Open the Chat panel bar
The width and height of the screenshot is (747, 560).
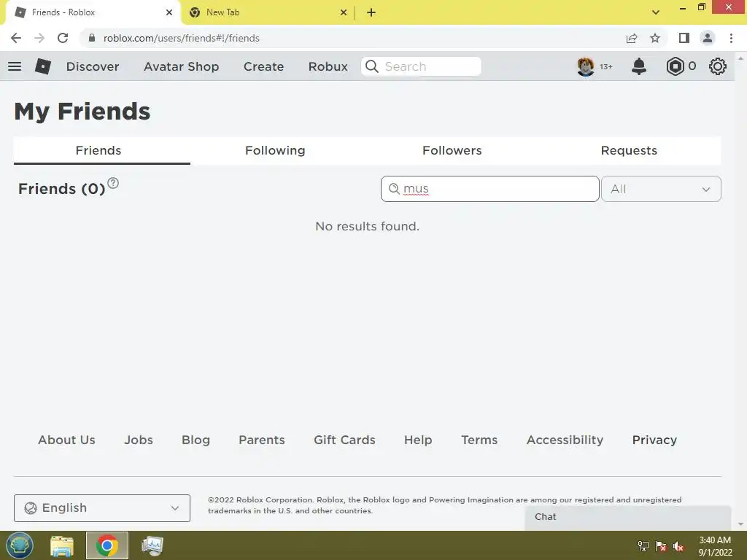(x=628, y=517)
